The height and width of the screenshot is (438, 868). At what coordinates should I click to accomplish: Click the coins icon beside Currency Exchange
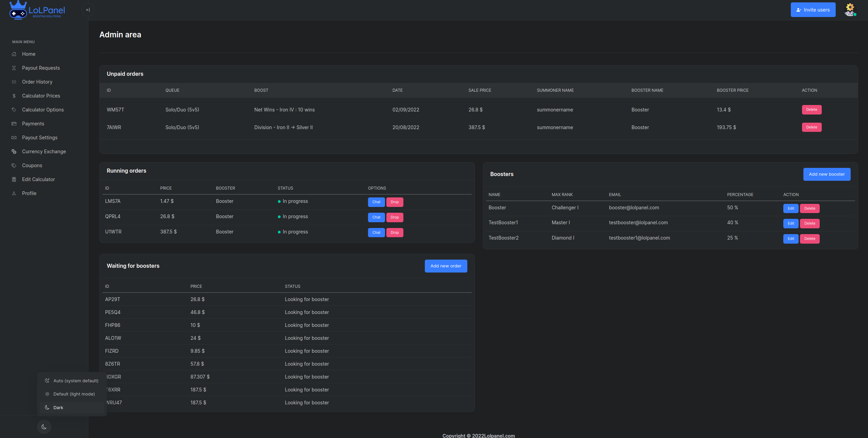point(14,152)
